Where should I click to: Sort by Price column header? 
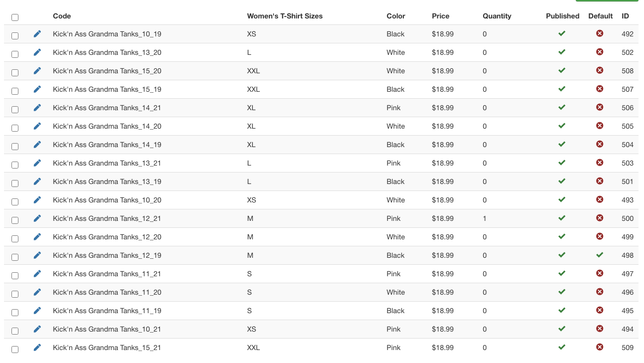click(x=440, y=16)
